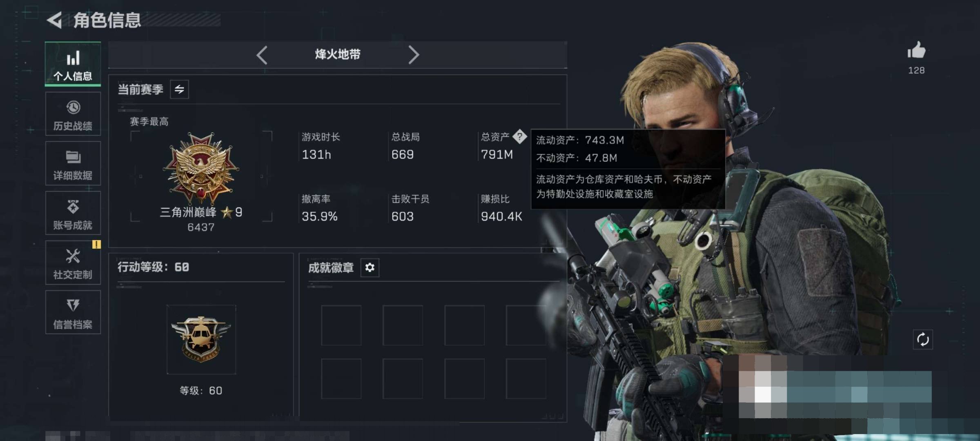Rotate the character model with refresh icon
This screenshot has width=980, height=441.
(923, 339)
